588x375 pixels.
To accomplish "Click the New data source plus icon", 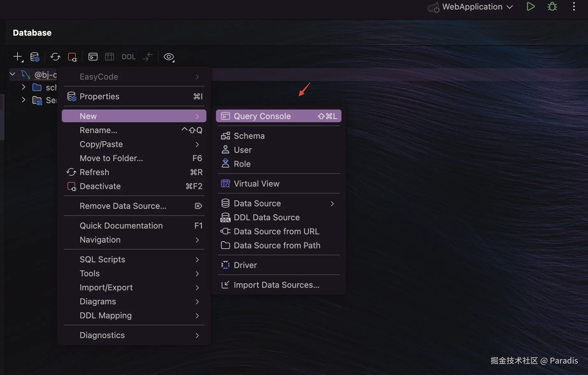I will click(x=18, y=57).
